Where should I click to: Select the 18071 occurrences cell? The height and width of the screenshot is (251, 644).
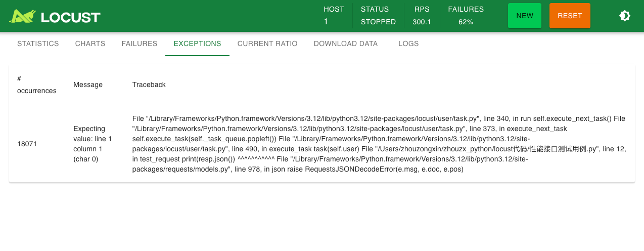click(x=27, y=144)
